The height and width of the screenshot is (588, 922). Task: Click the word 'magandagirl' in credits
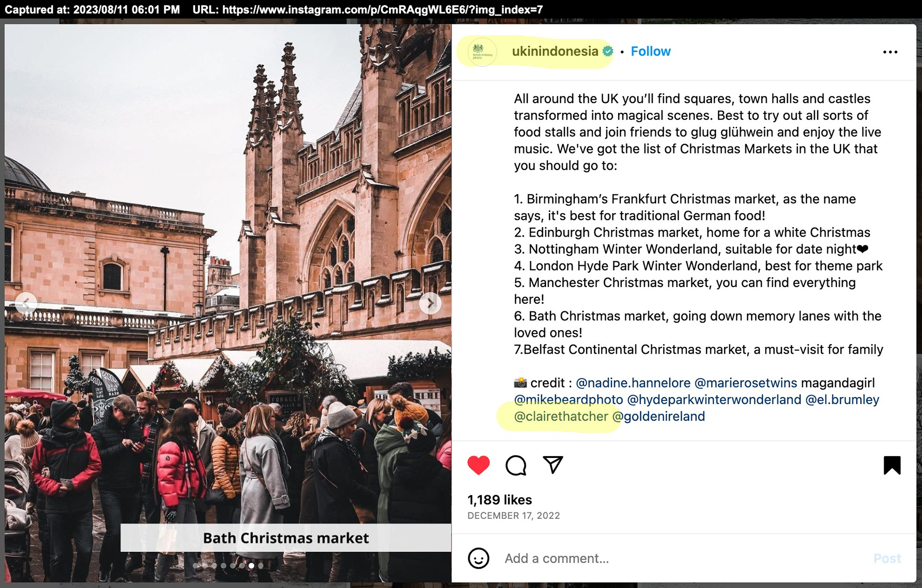[838, 383]
